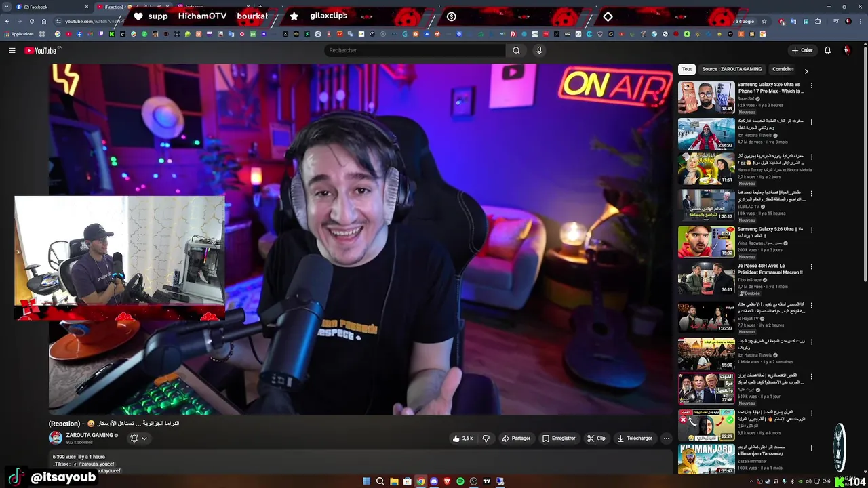Open options for Yehia Radwan Samsung video
Image resolution: width=868 pixels, height=488 pixels.
tap(811, 230)
